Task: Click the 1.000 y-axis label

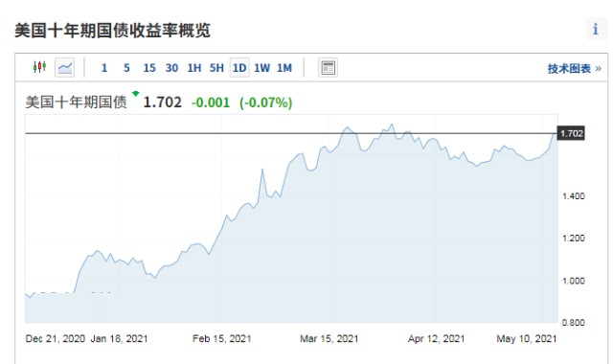Action: pos(574,281)
